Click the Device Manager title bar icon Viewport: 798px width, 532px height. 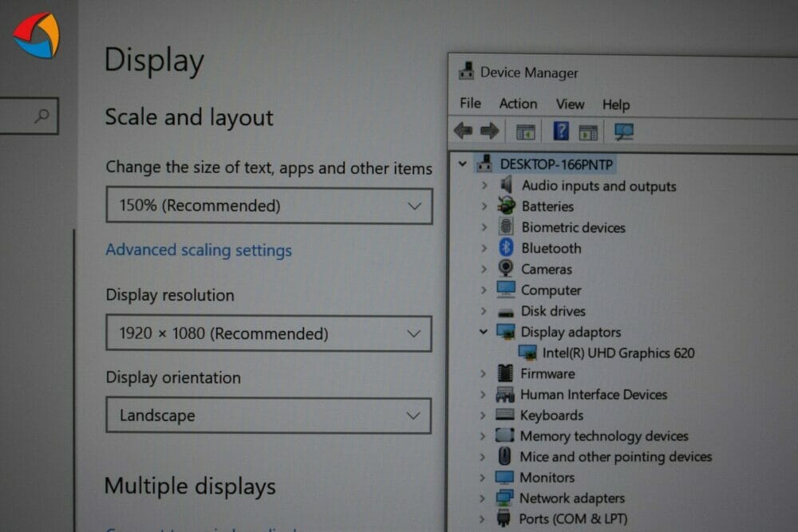(x=466, y=71)
